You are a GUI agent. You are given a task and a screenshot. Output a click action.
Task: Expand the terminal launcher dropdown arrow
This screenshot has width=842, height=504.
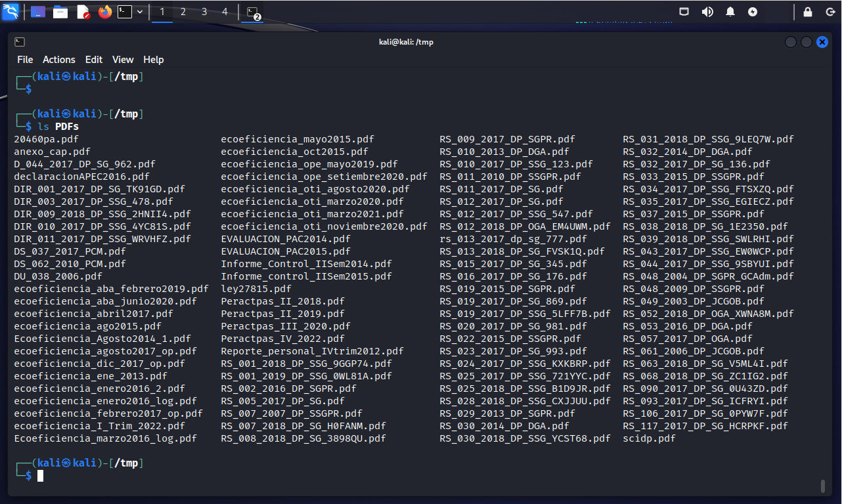click(140, 12)
